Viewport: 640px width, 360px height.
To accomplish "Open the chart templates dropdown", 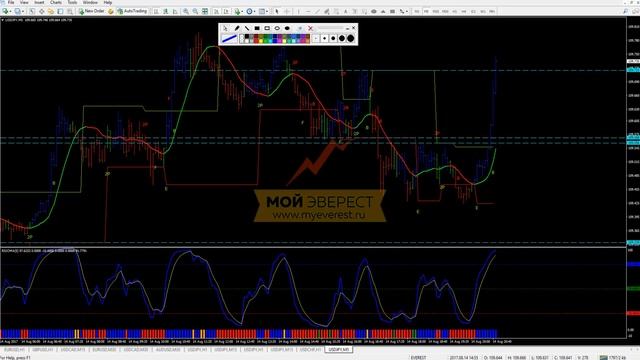I will pyautogui.click(x=264, y=11).
